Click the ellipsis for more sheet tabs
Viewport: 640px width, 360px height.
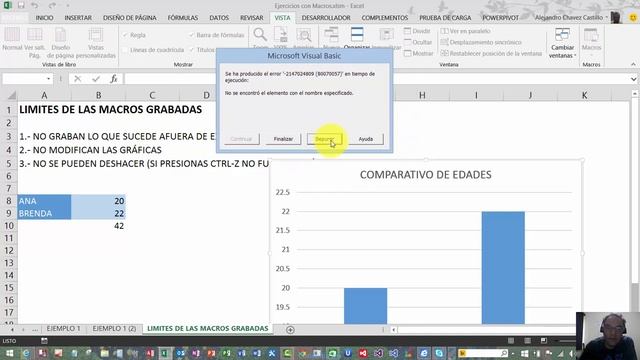pyautogui.click(x=35, y=329)
